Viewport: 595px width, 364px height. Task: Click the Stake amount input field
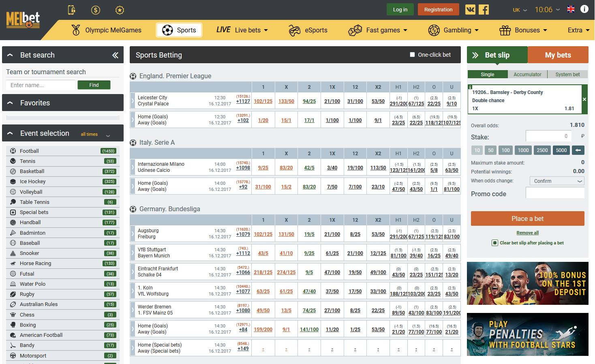click(548, 136)
